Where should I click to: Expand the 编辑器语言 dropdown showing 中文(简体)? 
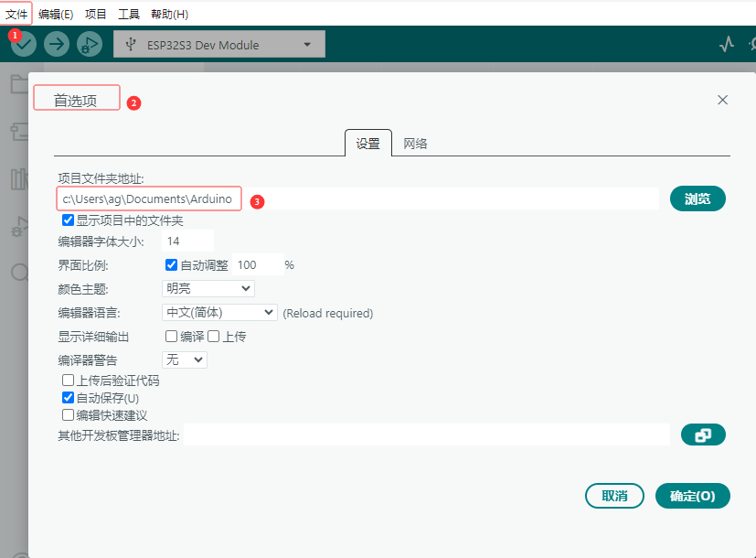pyautogui.click(x=218, y=312)
